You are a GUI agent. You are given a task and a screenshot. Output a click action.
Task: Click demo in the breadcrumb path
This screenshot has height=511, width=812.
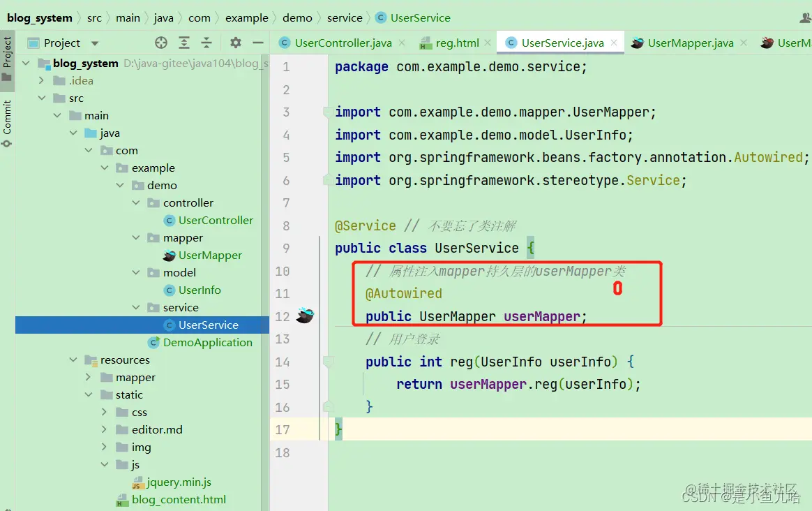[x=297, y=17]
